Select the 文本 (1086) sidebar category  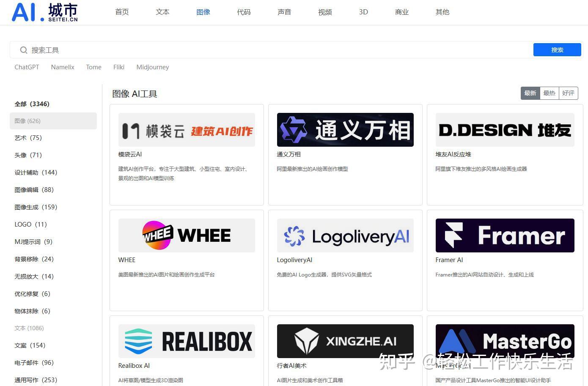(x=29, y=328)
